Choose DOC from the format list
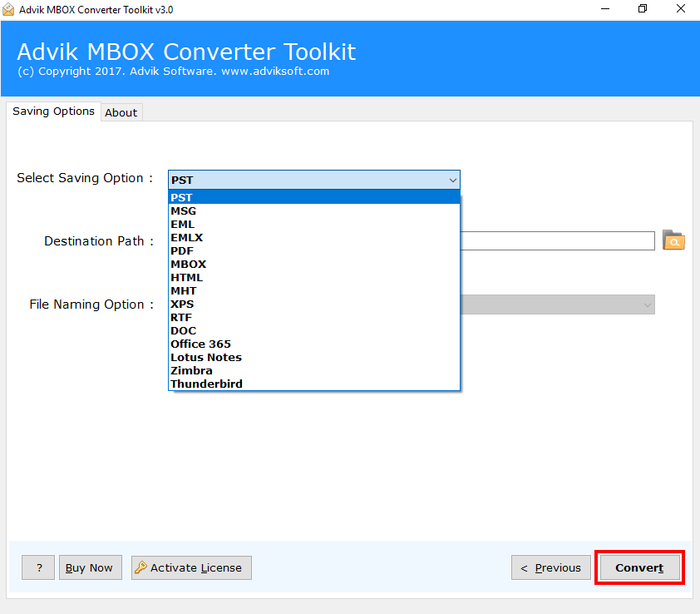Image resolution: width=700 pixels, height=614 pixels. click(x=314, y=330)
